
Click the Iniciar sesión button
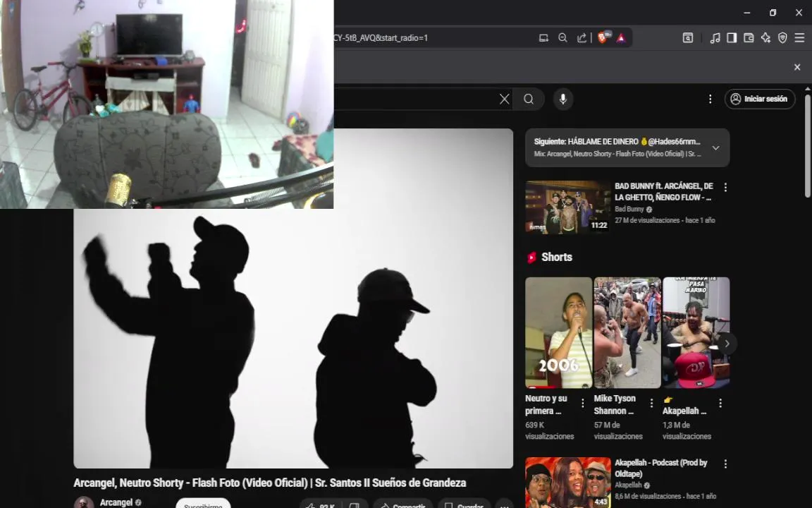click(760, 99)
